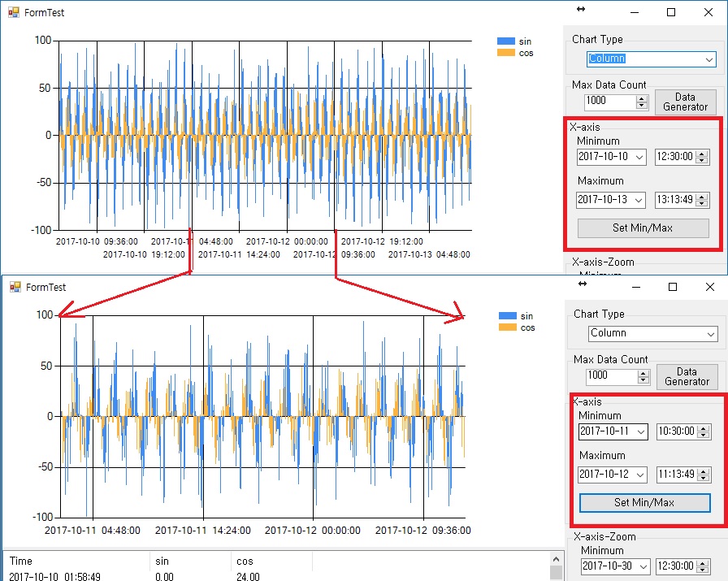Click Set Min/Max button in lower window
This screenshot has height=581, width=728.
pos(645,502)
